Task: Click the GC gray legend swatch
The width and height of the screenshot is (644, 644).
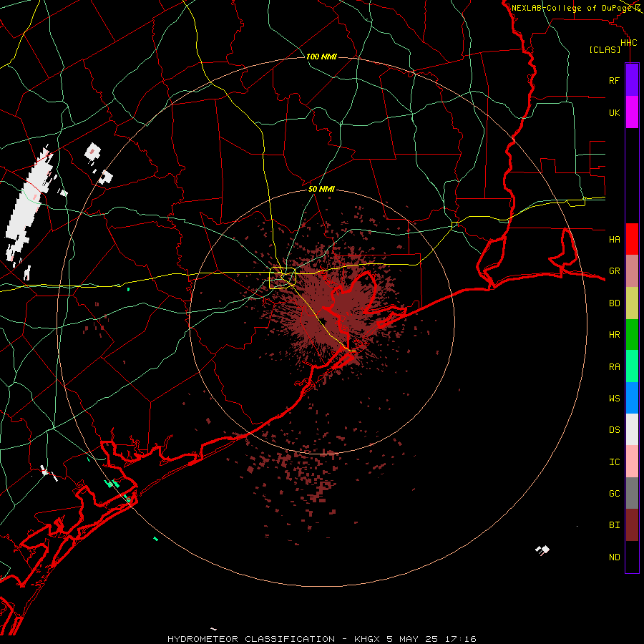Action: (632, 493)
